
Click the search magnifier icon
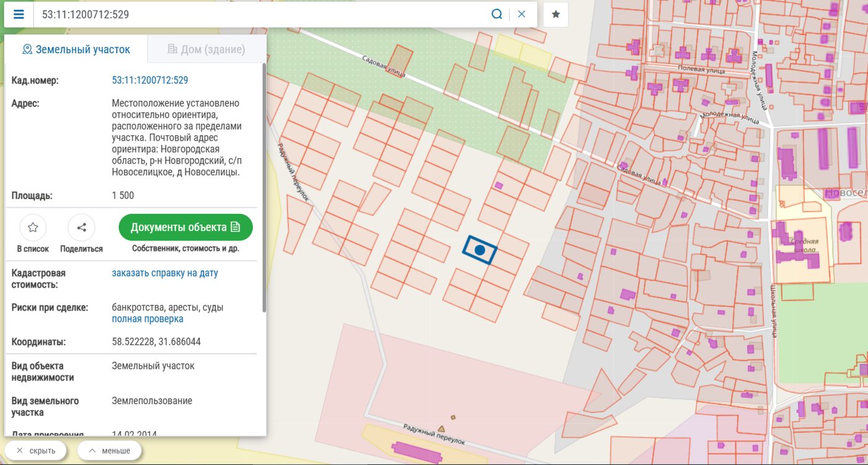(497, 14)
